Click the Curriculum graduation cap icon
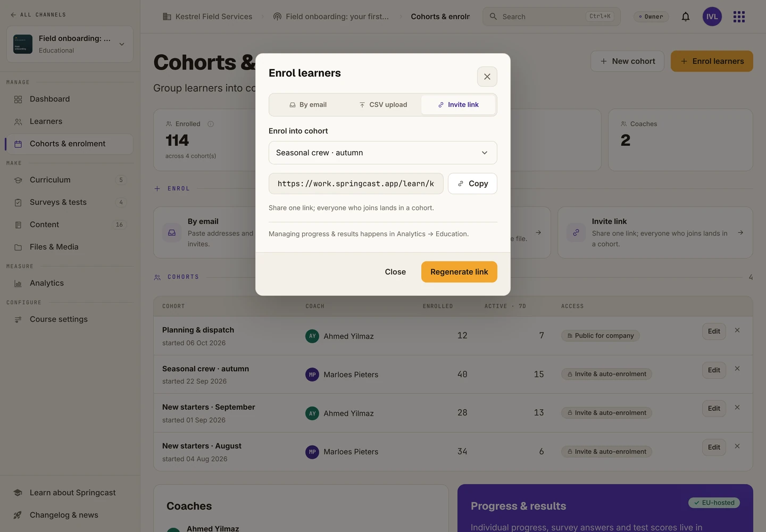 [18, 180]
